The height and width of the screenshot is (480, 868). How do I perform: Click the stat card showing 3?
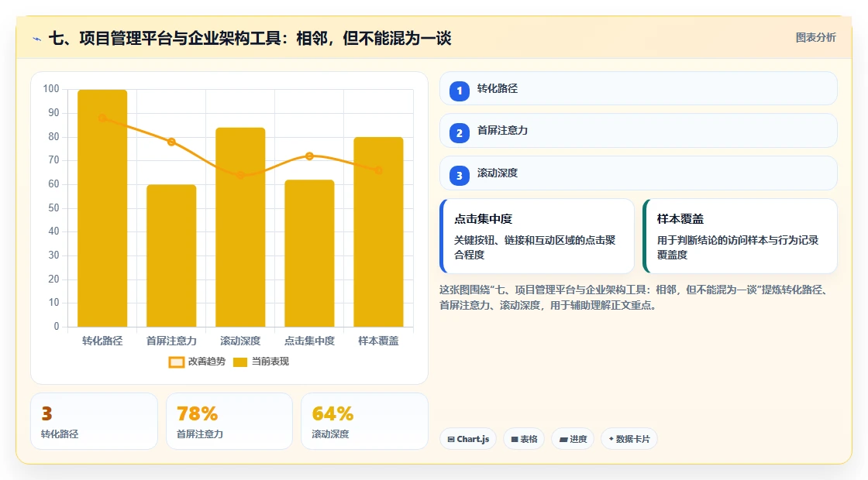coord(94,421)
